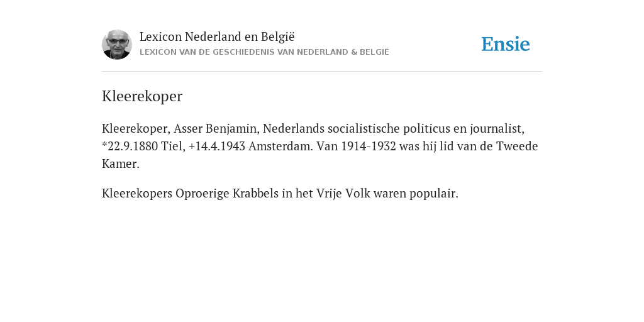644x322 pixels.
Task: Select the Kleerekoper heading
Action: click(x=142, y=96)
